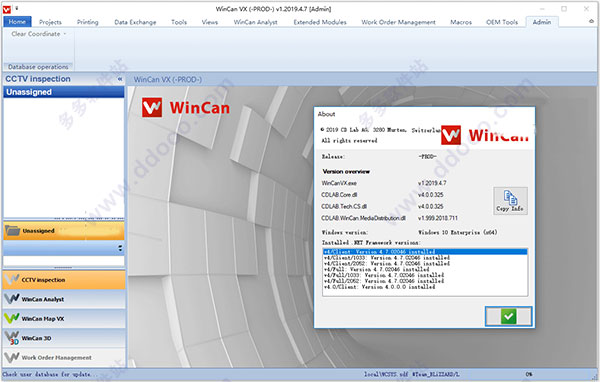Click the WinCan app icon in title bar

point(7,9)
